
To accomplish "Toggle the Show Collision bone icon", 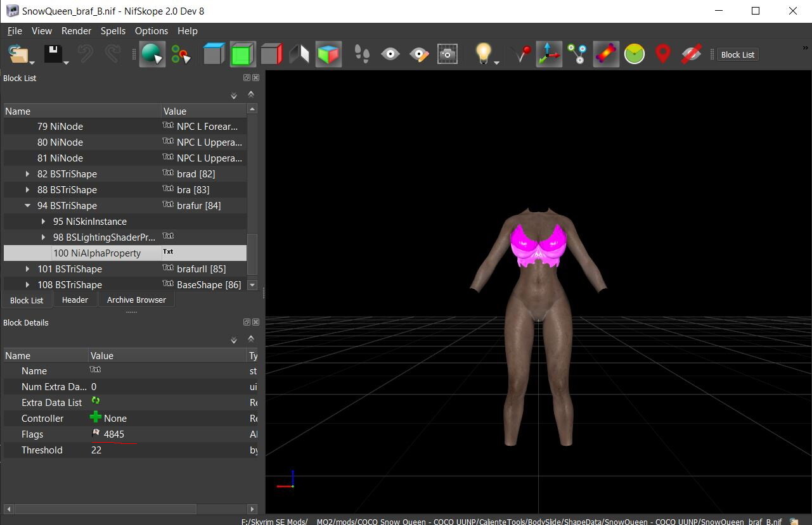I will pos(606,54).
